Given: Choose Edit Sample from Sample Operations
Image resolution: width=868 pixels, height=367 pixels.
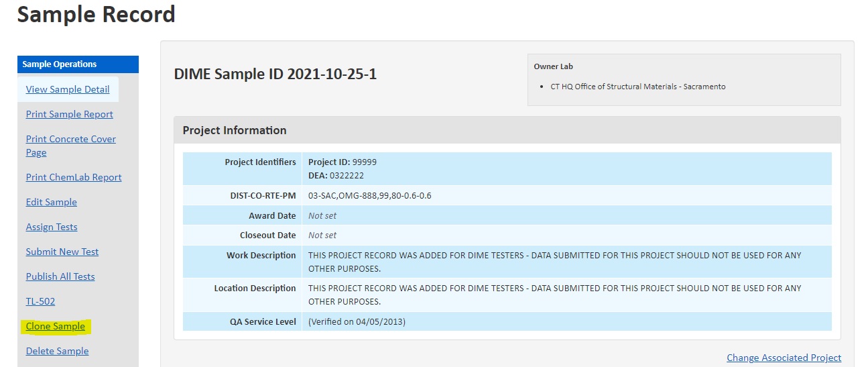Looking at the screenshot, I should click(51, 202).
